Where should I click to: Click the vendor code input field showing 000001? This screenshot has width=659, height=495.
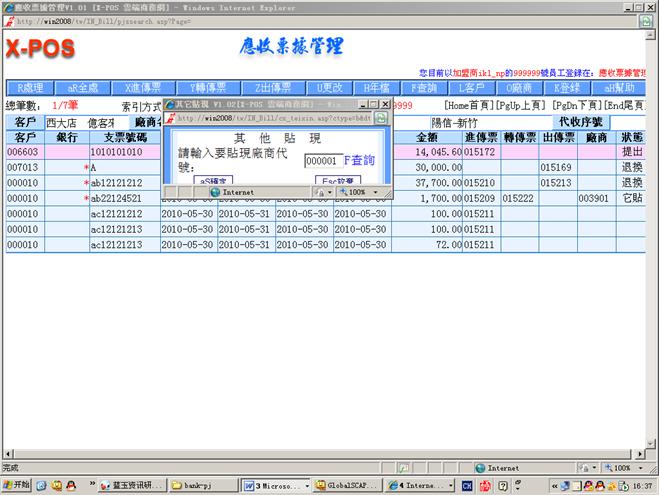[x=322, y=160]
